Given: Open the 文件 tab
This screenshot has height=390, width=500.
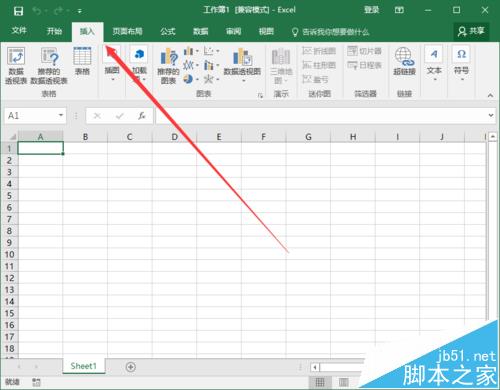Looking at the screenshot, I should tap(19, 31).
